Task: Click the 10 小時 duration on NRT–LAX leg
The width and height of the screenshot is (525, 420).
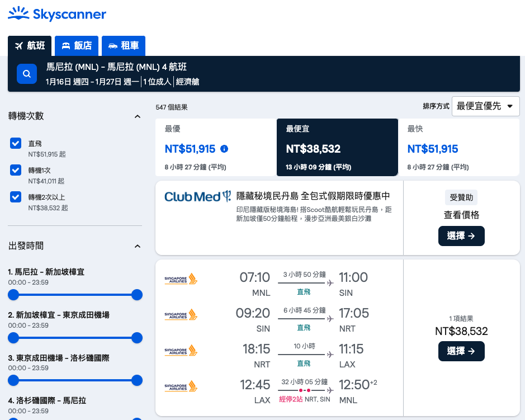Action: pos(304,346)
